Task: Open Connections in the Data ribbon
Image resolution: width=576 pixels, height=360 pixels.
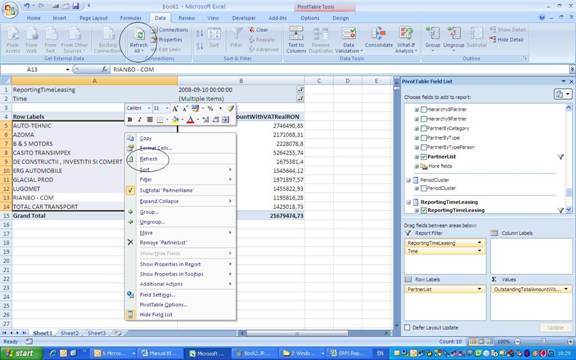Action: click(170, 30)
